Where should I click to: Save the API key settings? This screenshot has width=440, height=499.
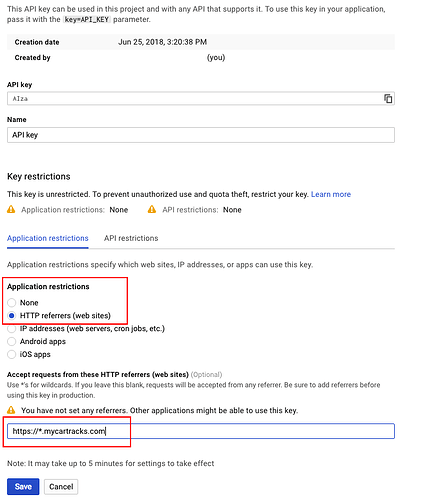point(23,486)
